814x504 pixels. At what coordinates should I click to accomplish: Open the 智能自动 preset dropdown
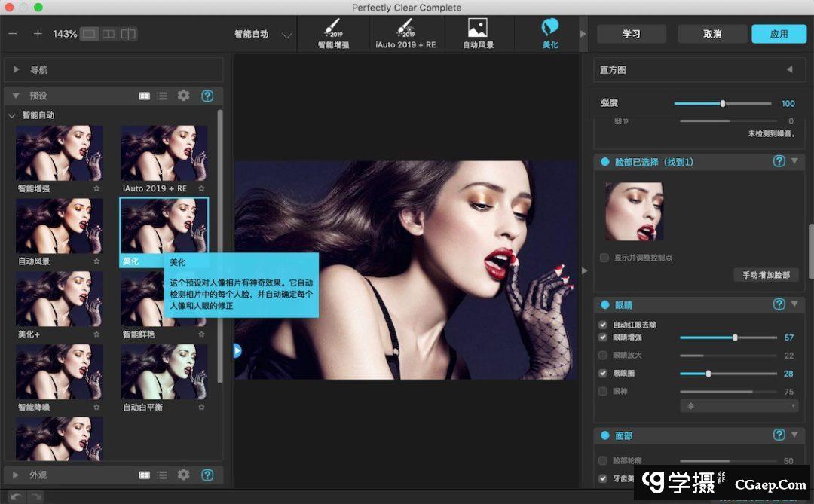(286, 35)
